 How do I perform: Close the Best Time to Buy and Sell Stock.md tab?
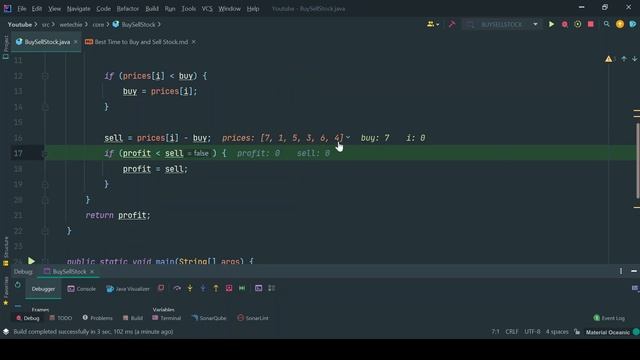[x=193, y=42]
